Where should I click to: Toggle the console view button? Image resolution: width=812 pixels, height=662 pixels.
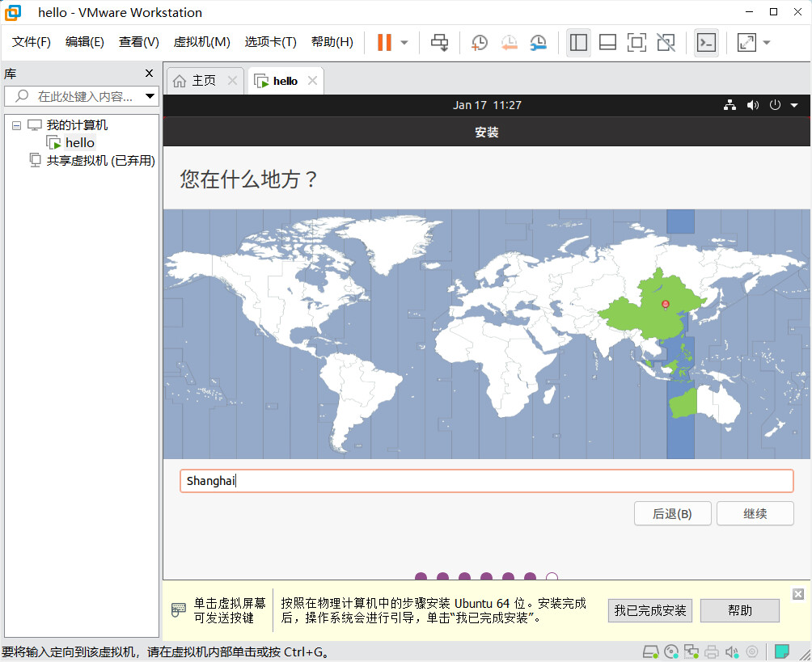(706, 43)
